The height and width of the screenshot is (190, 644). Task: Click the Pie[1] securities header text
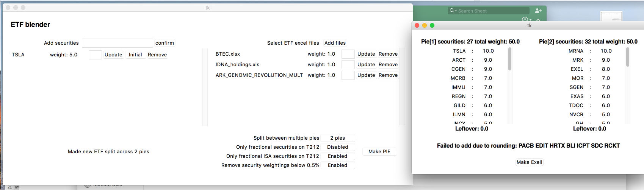click(470, 42)
